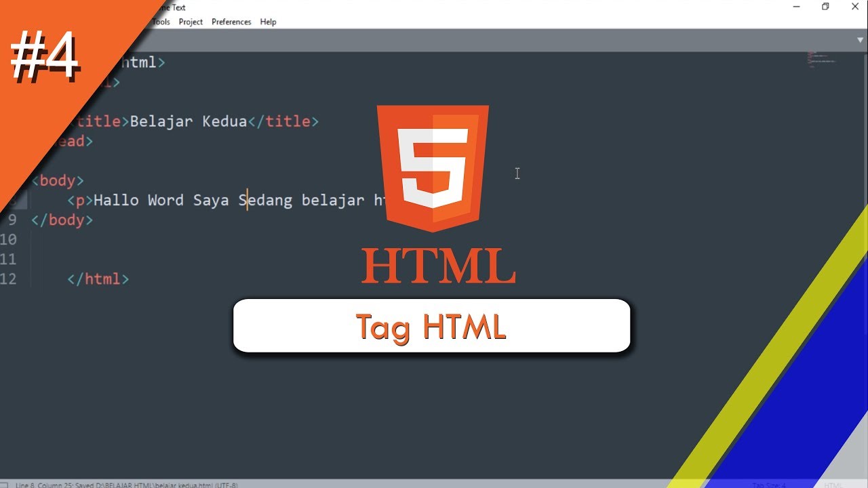Click the word 'Saya' in the paragraph
868x488 pixels.
(211, 200)
